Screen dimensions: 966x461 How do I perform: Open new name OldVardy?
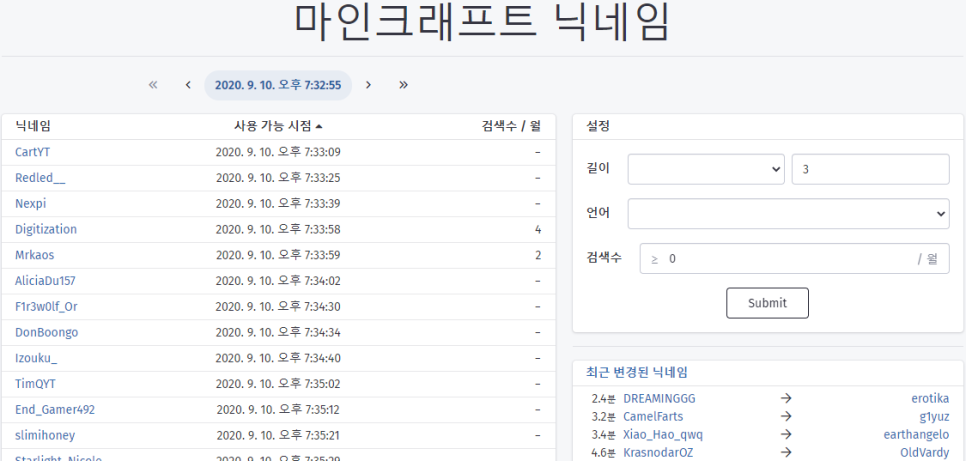925,453
